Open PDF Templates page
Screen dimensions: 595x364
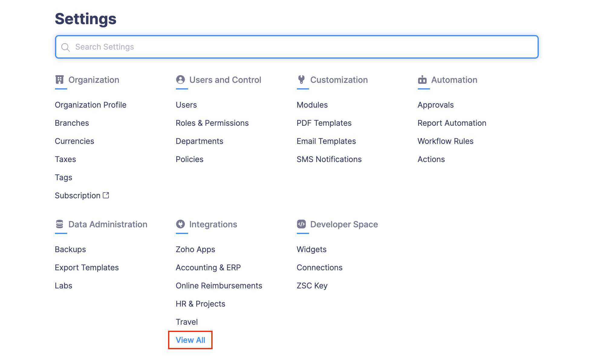click(x=324, y=123)
